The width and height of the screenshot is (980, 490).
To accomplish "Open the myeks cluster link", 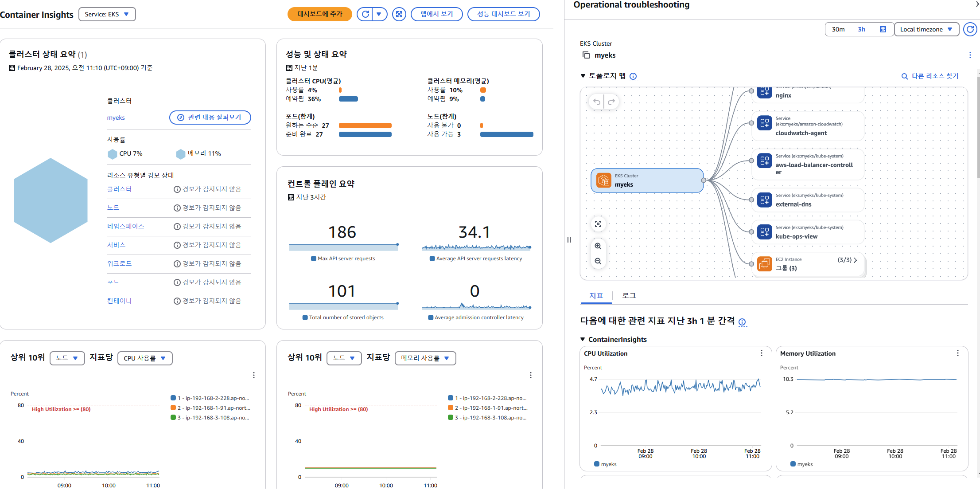I will 116,118.
